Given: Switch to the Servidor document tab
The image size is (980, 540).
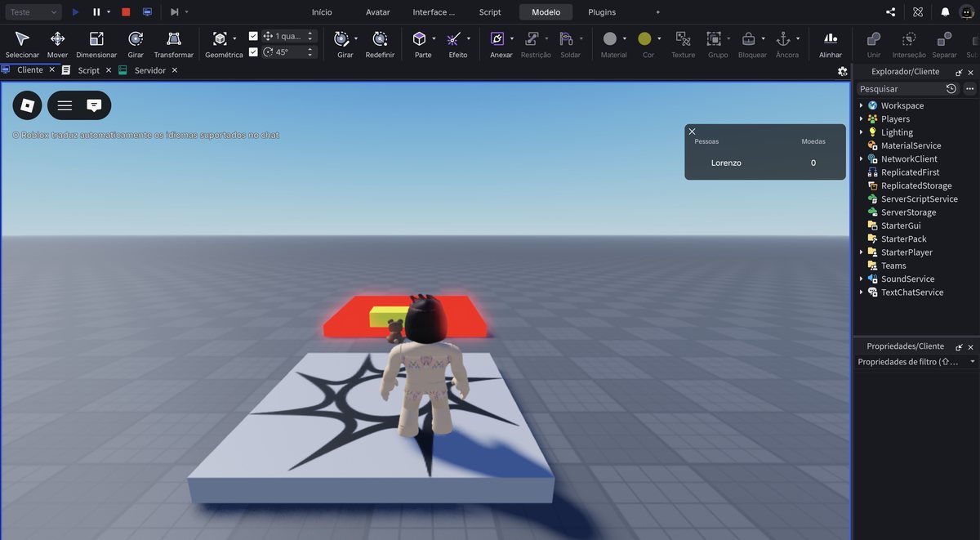Looking at the screenshot, I should (149, 70).
